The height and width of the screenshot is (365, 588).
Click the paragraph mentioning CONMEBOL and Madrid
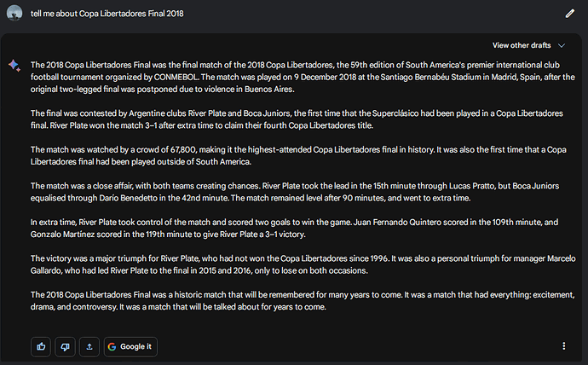click(x=303, y=77)
